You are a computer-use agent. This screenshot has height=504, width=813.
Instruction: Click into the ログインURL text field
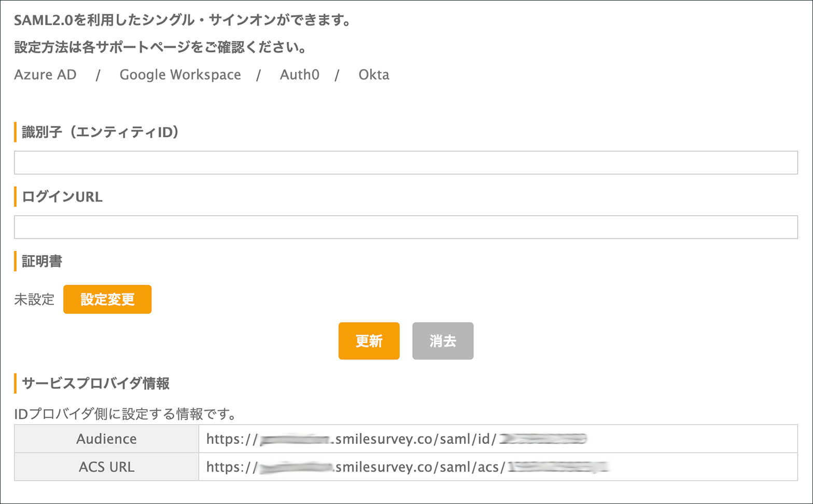405,227
